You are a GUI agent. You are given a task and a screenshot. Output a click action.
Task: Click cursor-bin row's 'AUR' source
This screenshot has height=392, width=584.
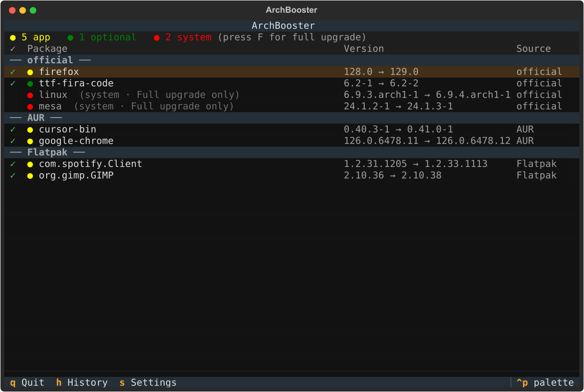point(525,129)
